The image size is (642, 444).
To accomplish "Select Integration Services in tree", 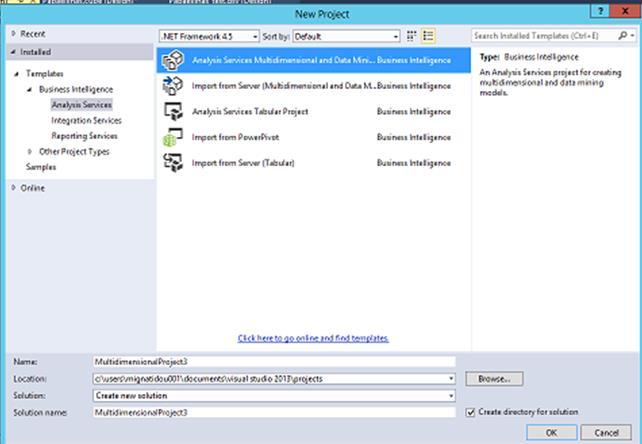I will pyautogui.click(x=86, y=120).
